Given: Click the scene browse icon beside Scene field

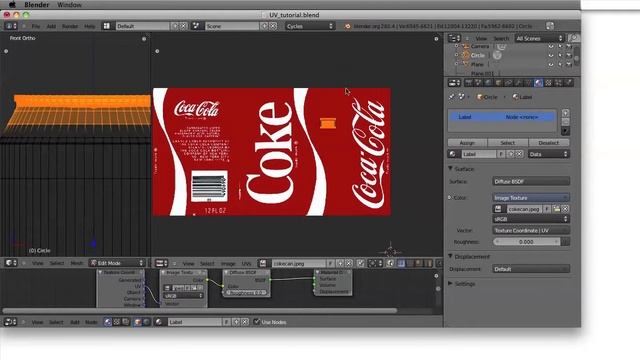Looking at the screenshot, I should tap(196, 26).
